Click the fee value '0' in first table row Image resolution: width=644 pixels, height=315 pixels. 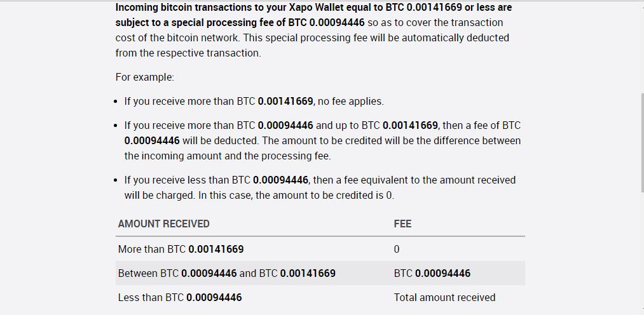(396, 250)
